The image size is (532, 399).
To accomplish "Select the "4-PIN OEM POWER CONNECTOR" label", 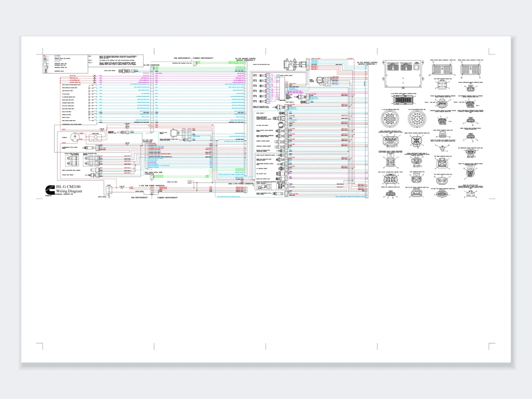I will click(152, 186).
